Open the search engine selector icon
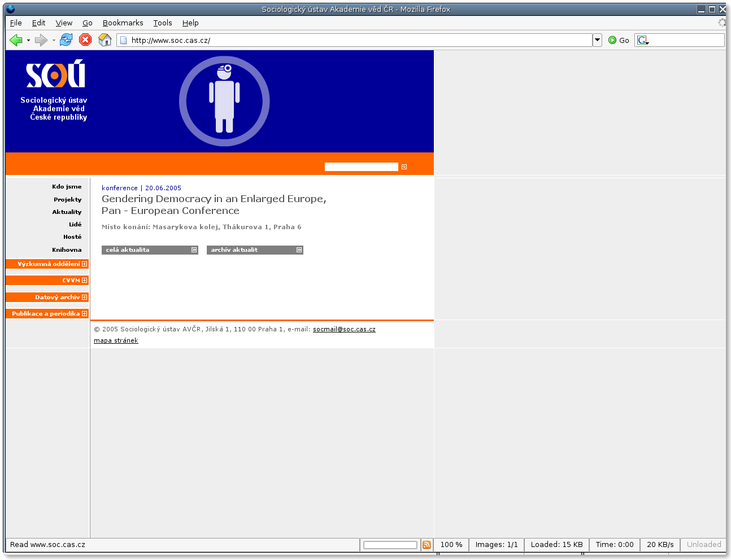Viewport: 731px width, 560px height. point(643,40)
